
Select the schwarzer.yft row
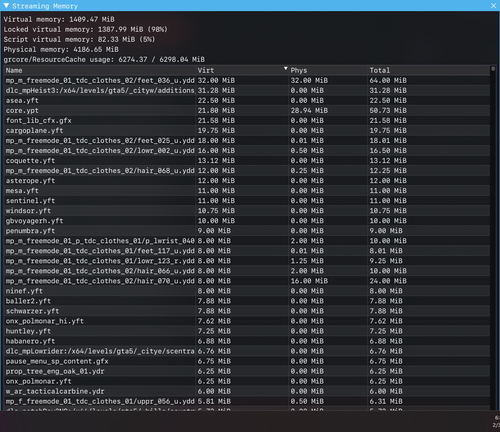tap(247, 311)
